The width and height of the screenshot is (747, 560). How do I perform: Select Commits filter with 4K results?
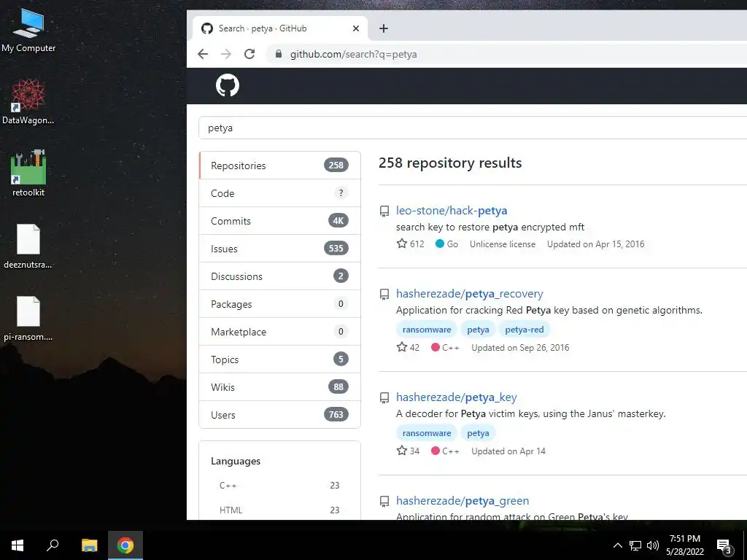pyautogui.click(x=279, y=220)
